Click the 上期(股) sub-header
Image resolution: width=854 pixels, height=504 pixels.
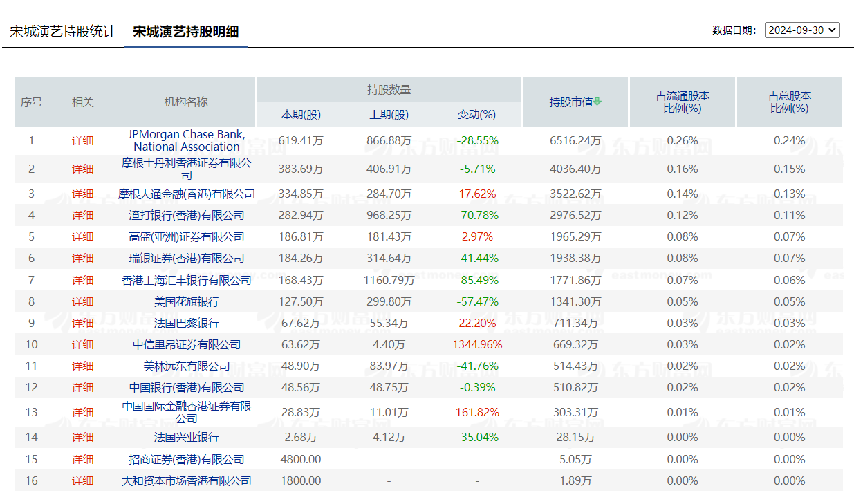389,114
